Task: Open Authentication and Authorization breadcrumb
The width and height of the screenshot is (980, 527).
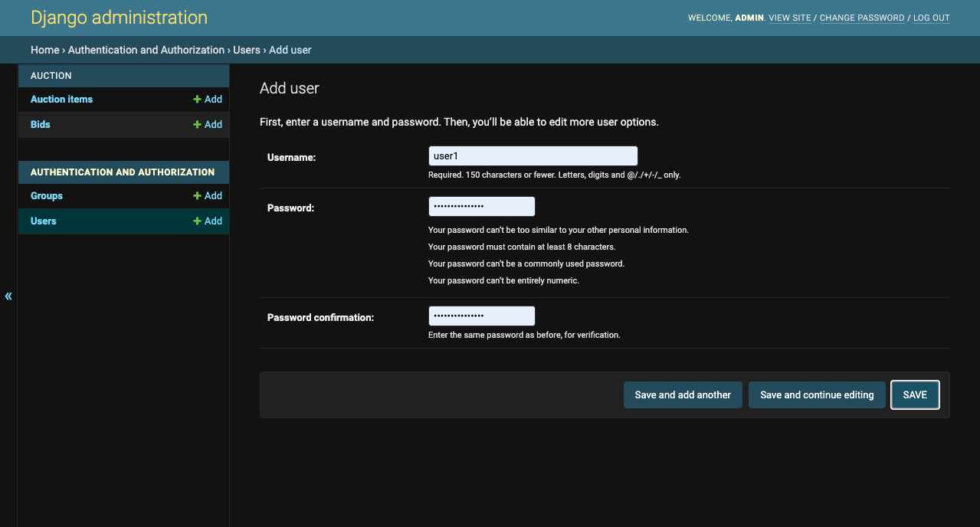Action: coord(146,50)
